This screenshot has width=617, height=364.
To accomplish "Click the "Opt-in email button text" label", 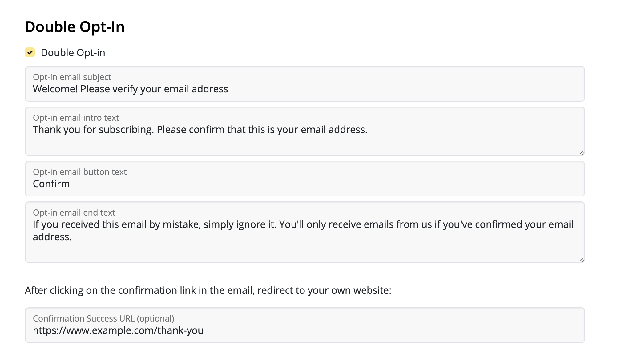I will [x=80, y=172].
